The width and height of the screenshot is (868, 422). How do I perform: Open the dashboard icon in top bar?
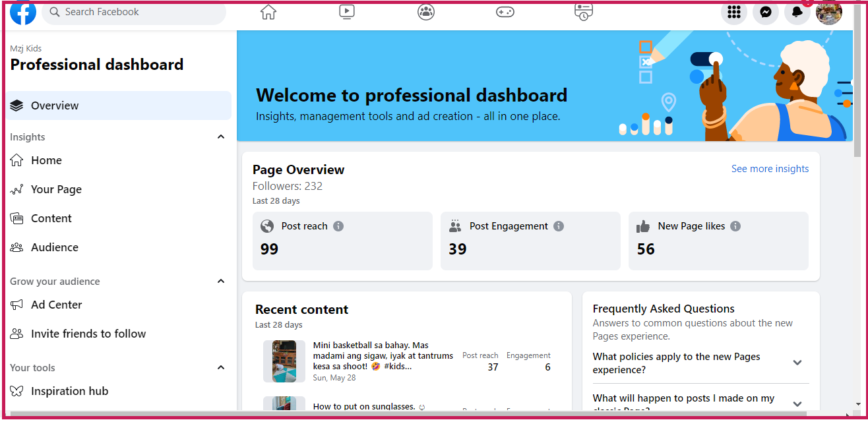click(584, 12)
